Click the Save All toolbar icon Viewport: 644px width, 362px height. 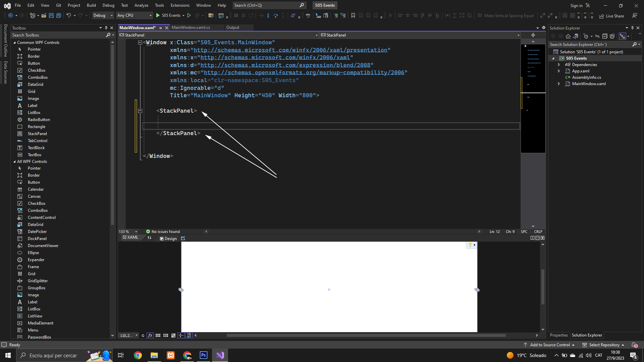tap(58, 15)
